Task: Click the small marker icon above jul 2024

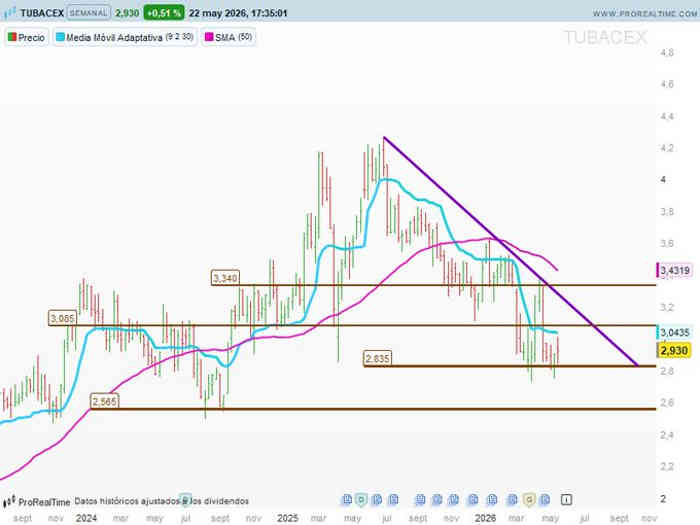Action: tap(185, 500)
